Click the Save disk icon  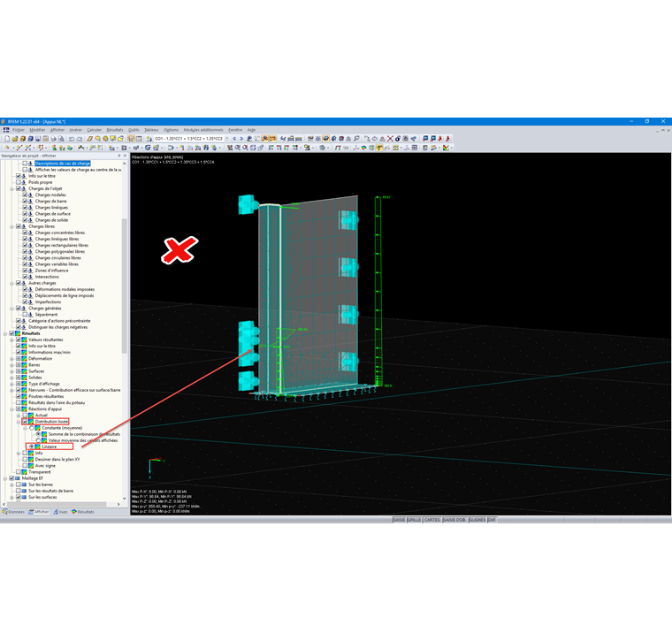pyautogui.click(x=38, y=139)
